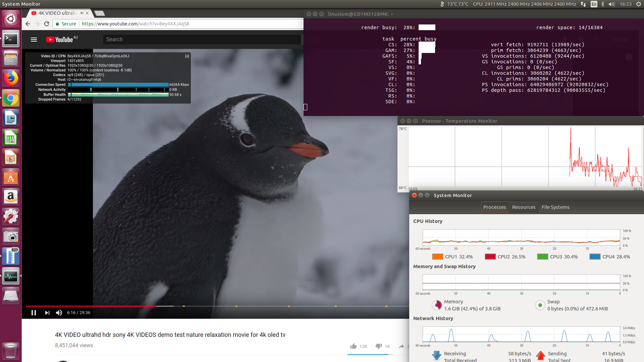Screen dimensions: 644x362
Task: Open the Ubuntu Dash search launcher
Action: click(x=11, y=19)
